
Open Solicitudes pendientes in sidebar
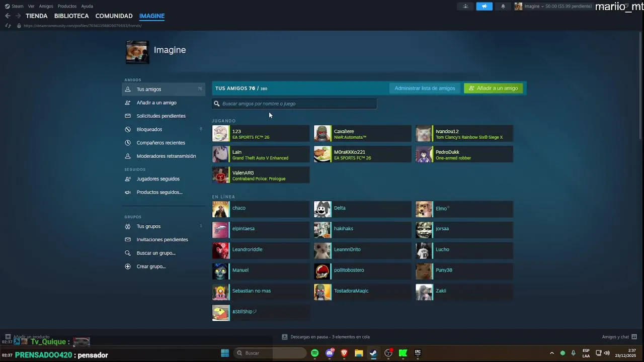pyautogui.click(x=164, y=116)
